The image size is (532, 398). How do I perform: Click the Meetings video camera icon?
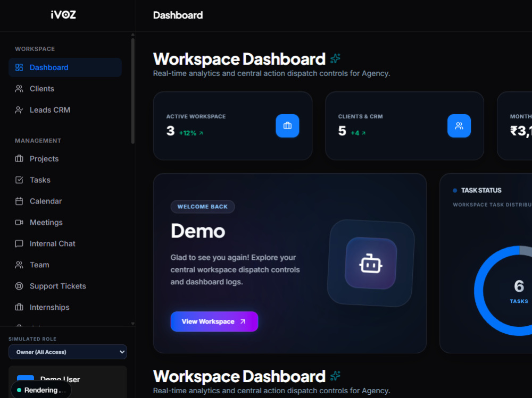[x=19, y=223]
